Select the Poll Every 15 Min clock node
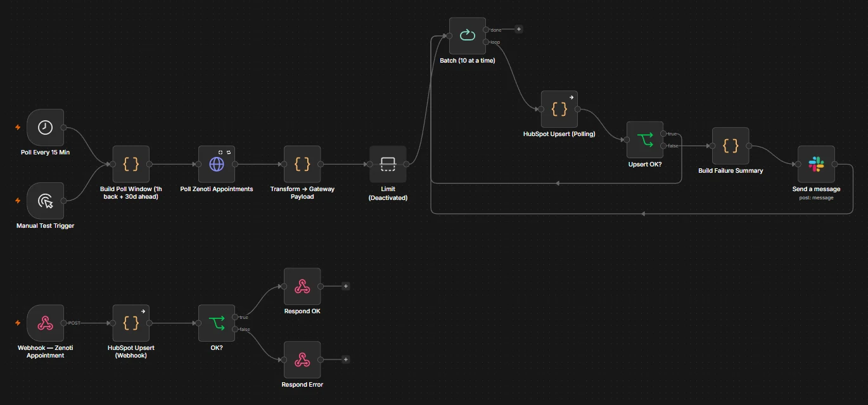868x405 pixels. 45,127
